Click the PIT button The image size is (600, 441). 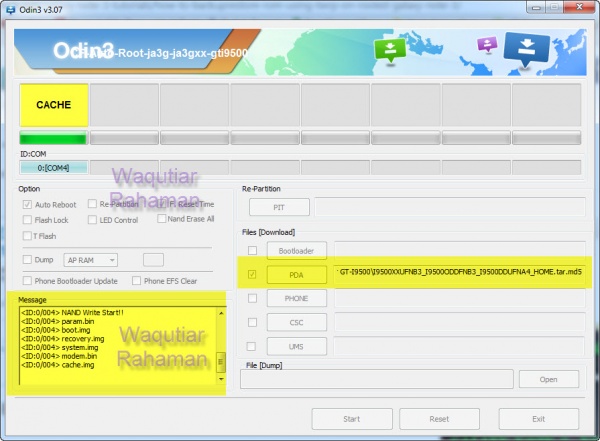(279, 207)
